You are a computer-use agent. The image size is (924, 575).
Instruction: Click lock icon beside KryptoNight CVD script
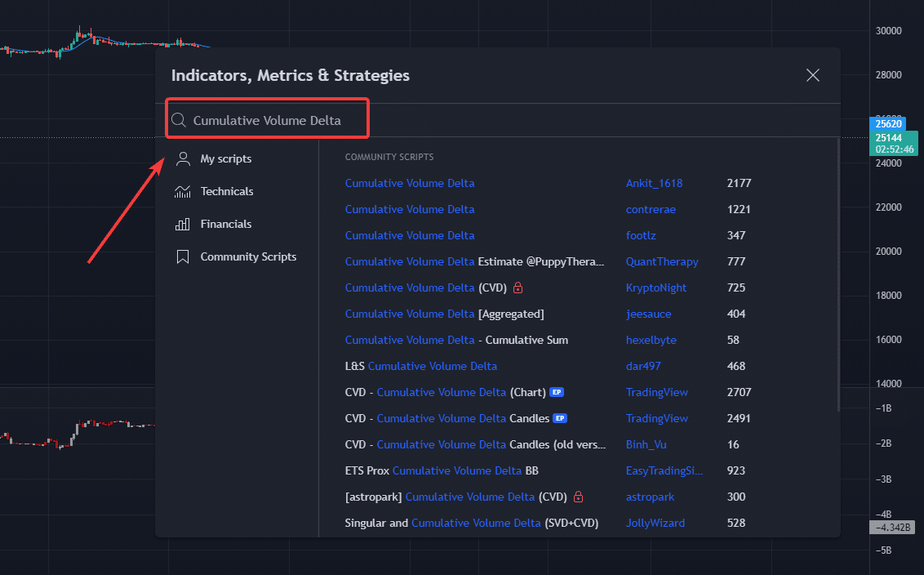tap(518, 287)
